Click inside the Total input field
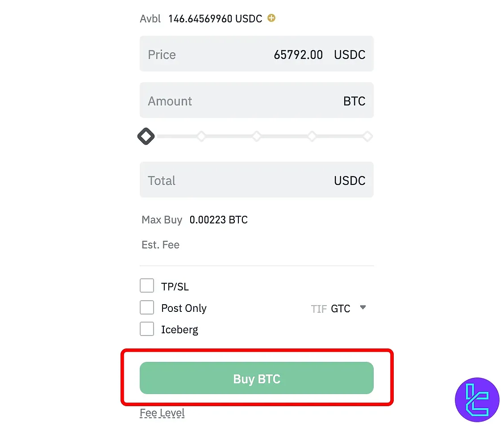Screen dimensions: 504x428 250,180
